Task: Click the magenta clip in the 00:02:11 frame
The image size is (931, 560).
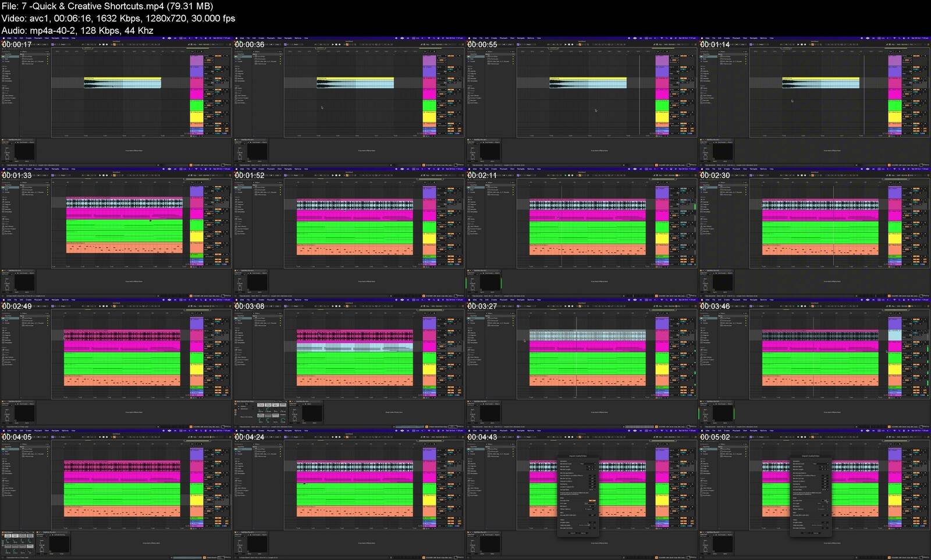Action: click(x=588, y=215)
